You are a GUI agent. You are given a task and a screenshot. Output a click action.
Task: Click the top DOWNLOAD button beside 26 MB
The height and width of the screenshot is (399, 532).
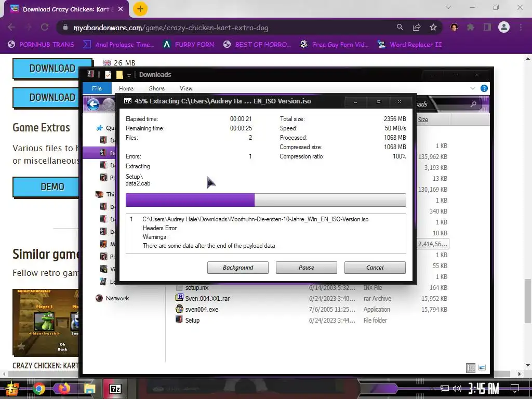pos(52,68)
